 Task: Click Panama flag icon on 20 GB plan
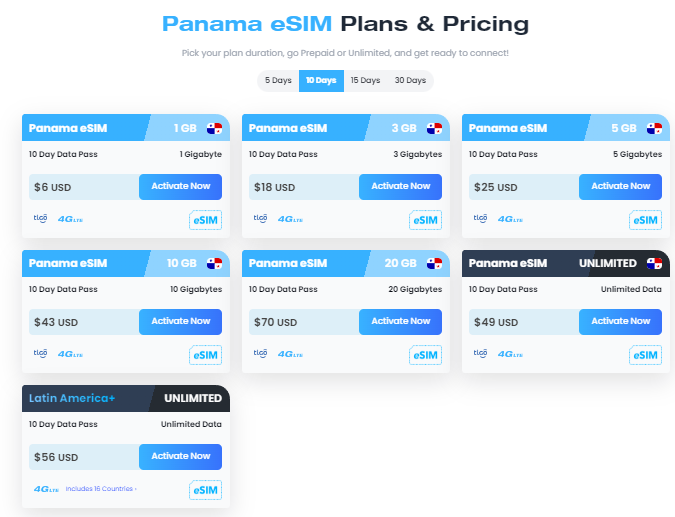click(x=434, y=263)
